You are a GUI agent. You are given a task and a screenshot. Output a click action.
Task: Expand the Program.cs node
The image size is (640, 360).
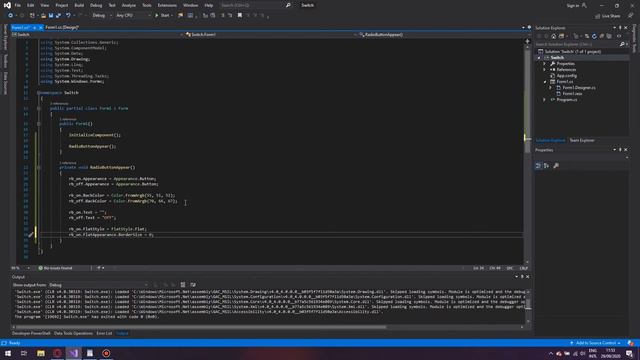click(x=544, y=100)
